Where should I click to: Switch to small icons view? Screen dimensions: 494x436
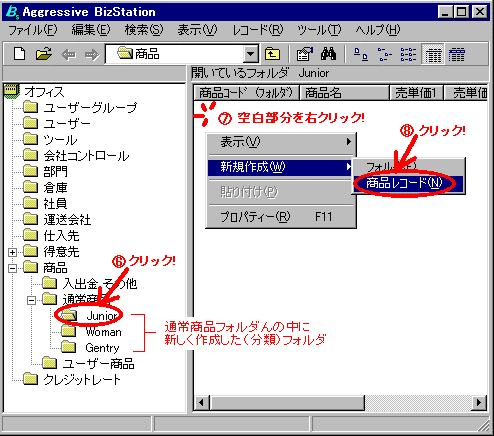point(384,54)
